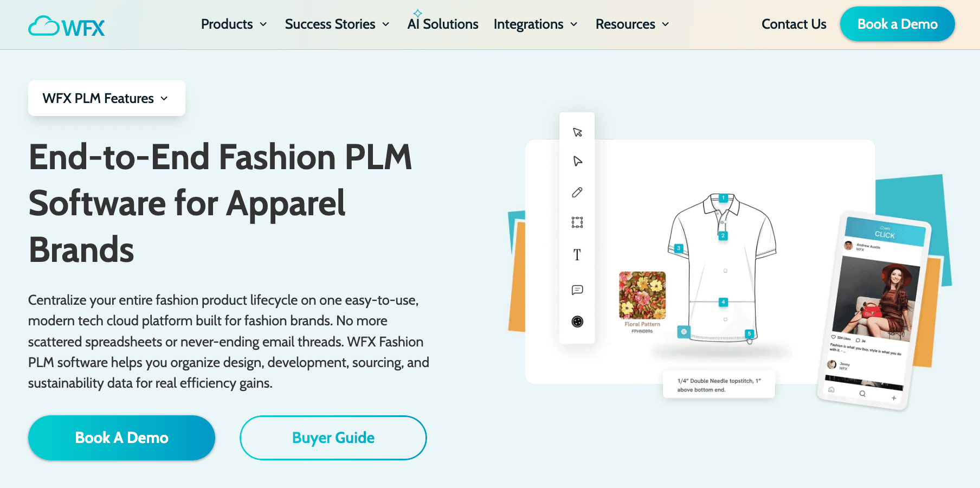Screen dimensions: 980x488
Task: Click Book a Demo in header
Action: point(898,24)
